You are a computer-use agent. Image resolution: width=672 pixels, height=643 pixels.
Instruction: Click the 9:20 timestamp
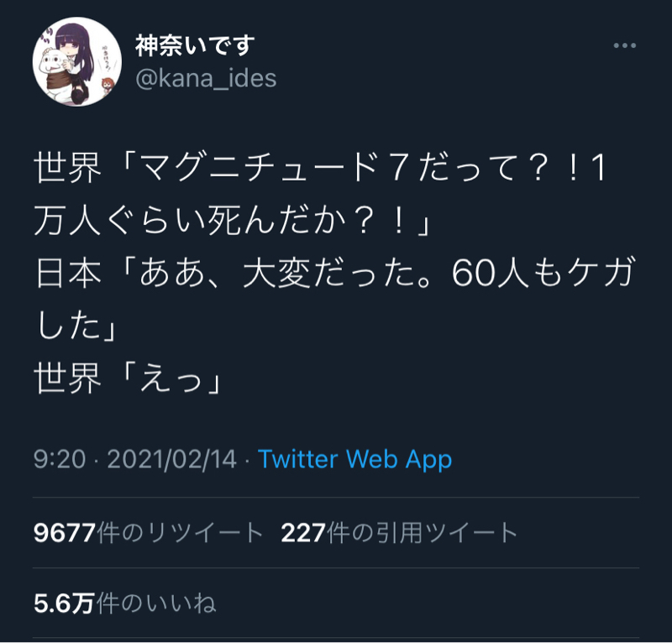tap(60, 459)
